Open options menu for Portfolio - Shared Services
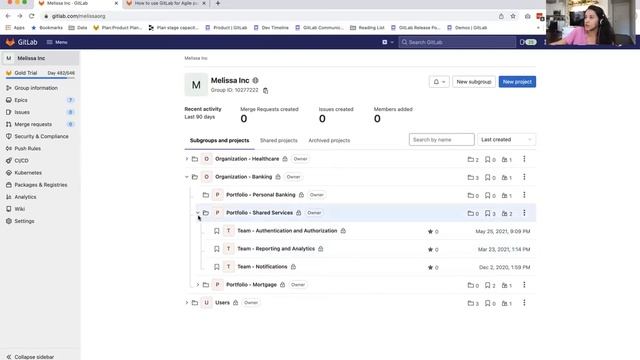 pyautogui.click(x=524, y=213)
